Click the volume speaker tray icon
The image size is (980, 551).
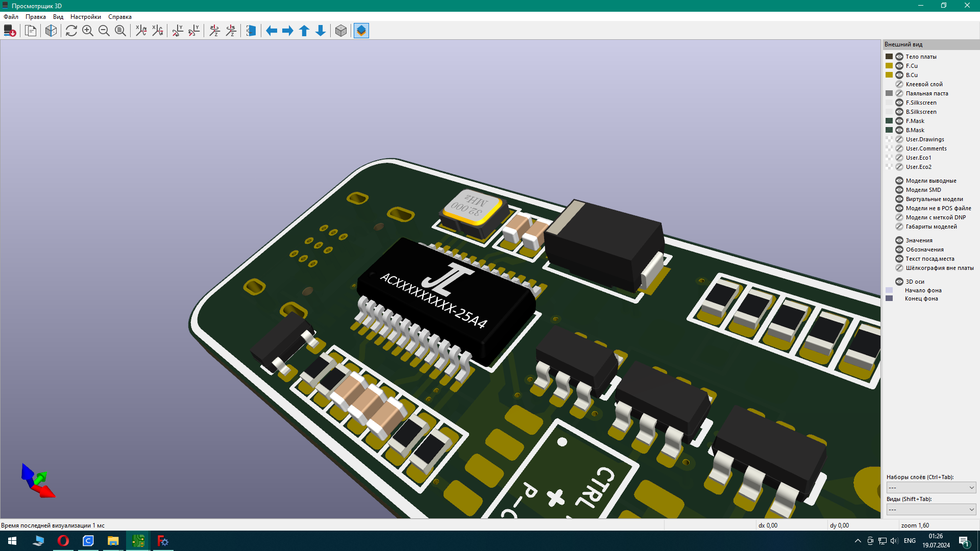click(x=894, y=541)
